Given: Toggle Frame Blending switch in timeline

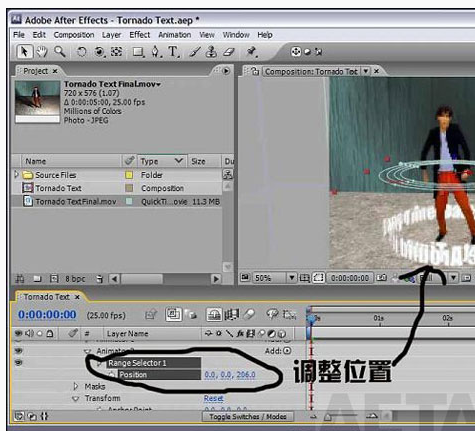Looking at the screenshot, I should point(232,314).
